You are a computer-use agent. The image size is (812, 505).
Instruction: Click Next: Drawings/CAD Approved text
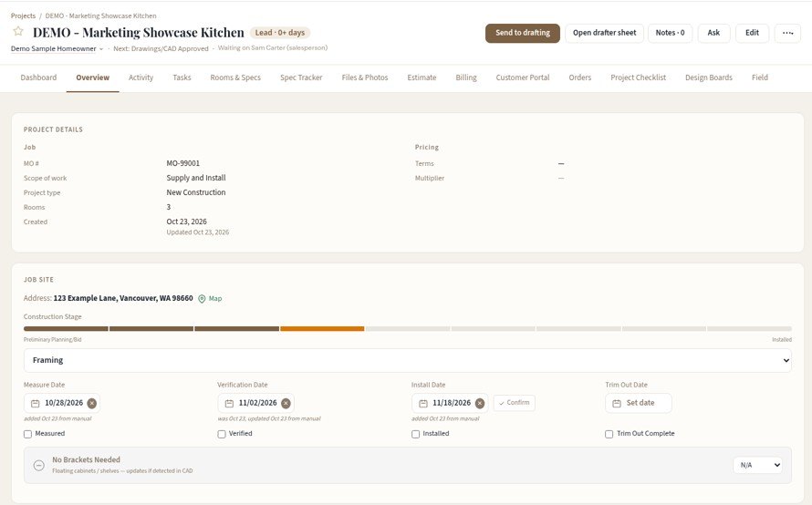pos(161,49)
